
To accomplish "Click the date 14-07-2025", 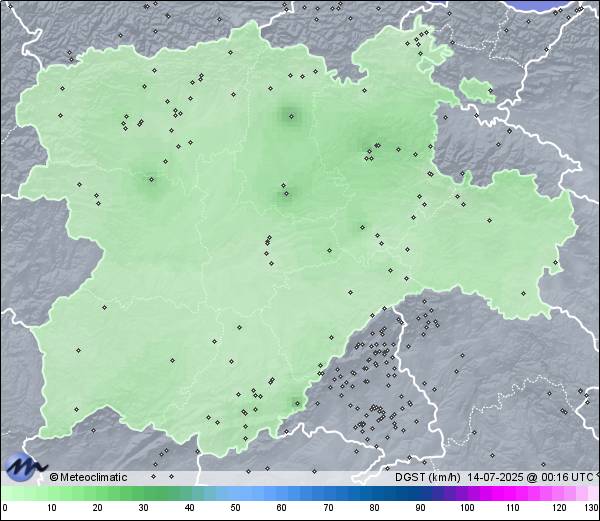I will (x=496, y=477).
